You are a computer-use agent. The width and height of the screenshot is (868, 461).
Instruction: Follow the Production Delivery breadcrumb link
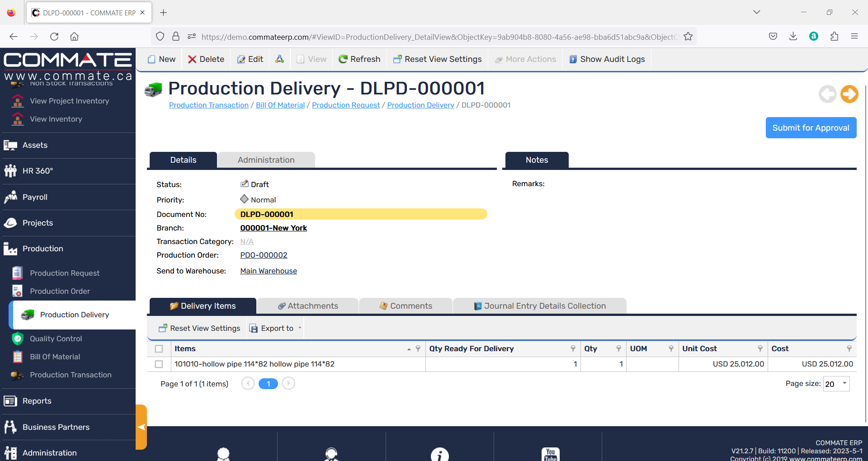(420, 105)
